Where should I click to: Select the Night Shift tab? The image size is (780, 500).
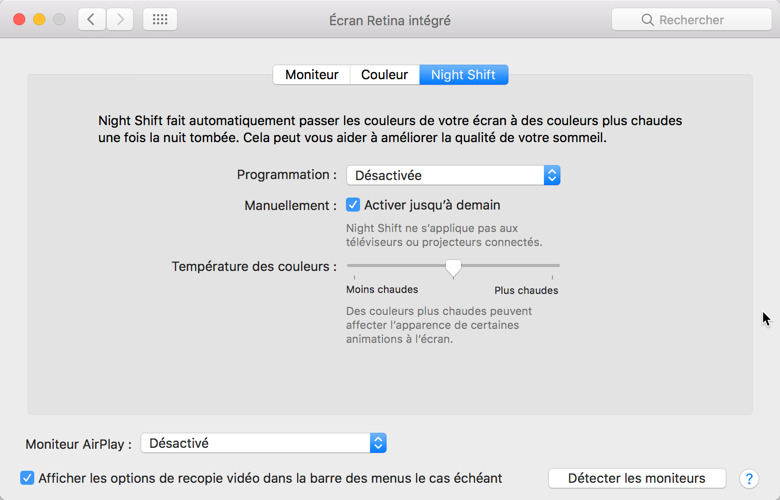pyautogui.click(x=464, y=75)
